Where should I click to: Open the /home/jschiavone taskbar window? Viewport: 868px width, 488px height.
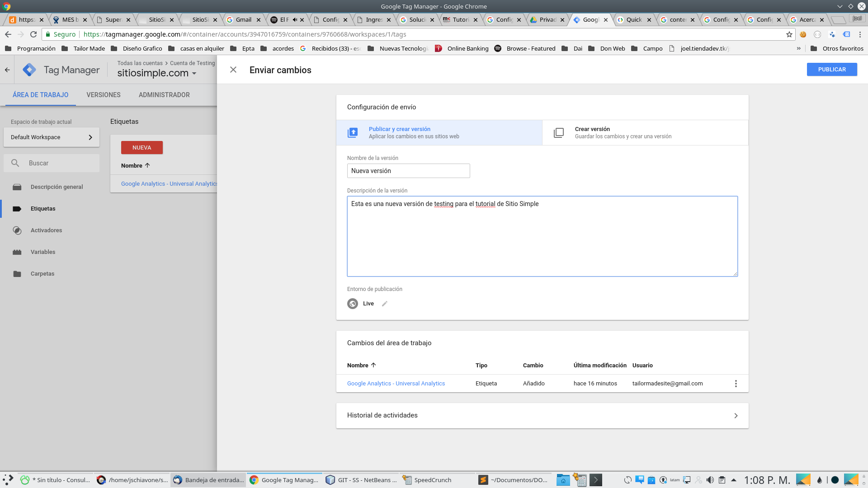pyautogui.click(x=133, y=480)
